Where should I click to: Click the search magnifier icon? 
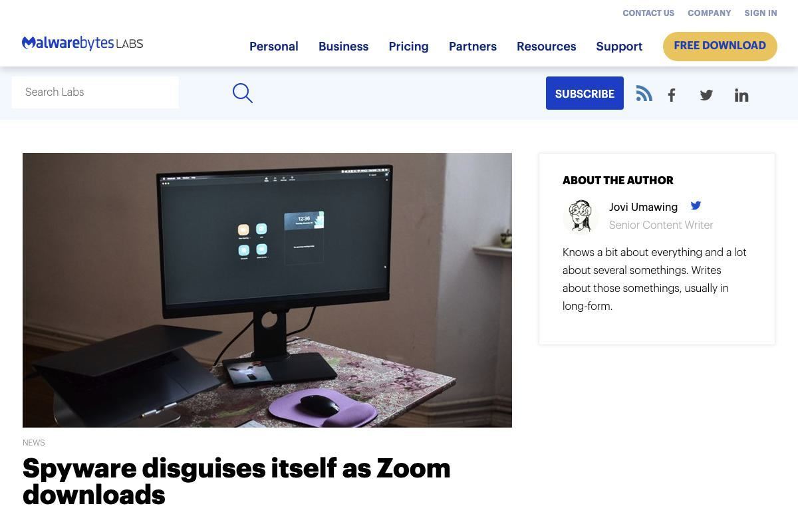coord(243,93)
